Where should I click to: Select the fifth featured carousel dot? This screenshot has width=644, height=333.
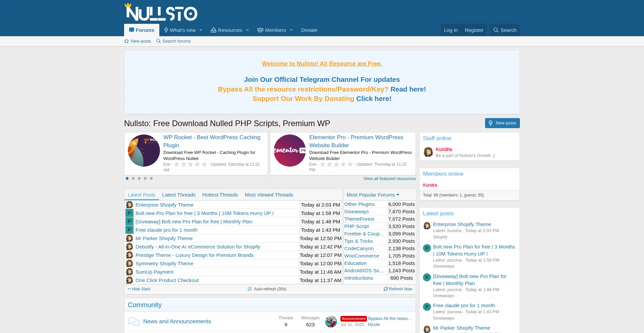click(151, 178)
